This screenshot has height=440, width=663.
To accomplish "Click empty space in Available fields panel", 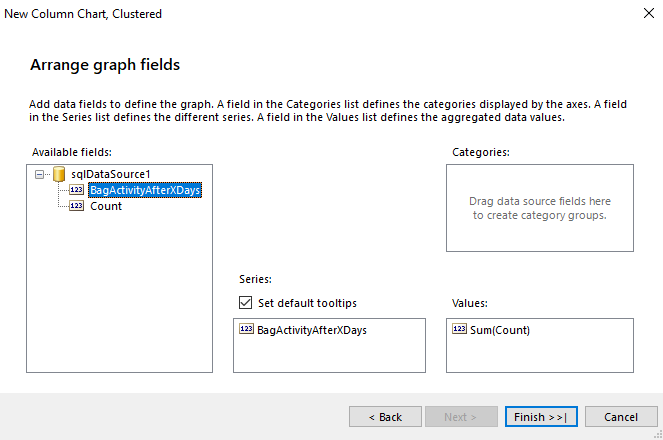I will [120, 300].
